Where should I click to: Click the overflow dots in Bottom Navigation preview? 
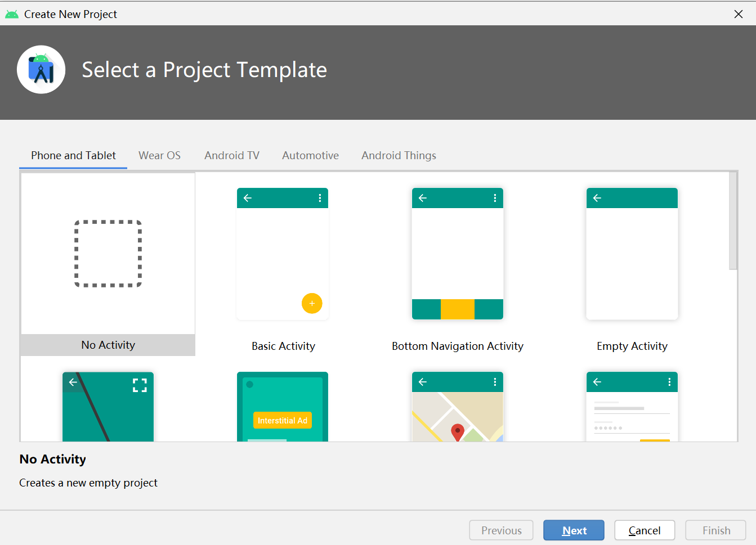(x=495, y=198)
